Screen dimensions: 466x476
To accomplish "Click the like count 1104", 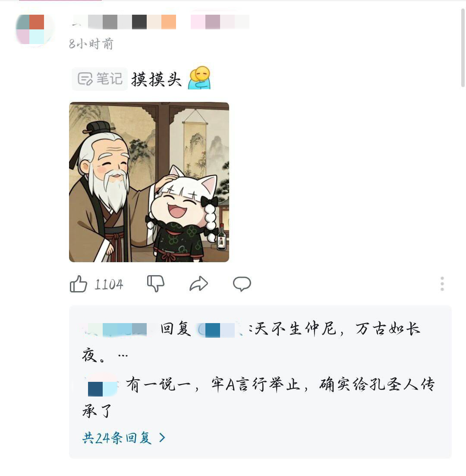I will pos(109,285).
